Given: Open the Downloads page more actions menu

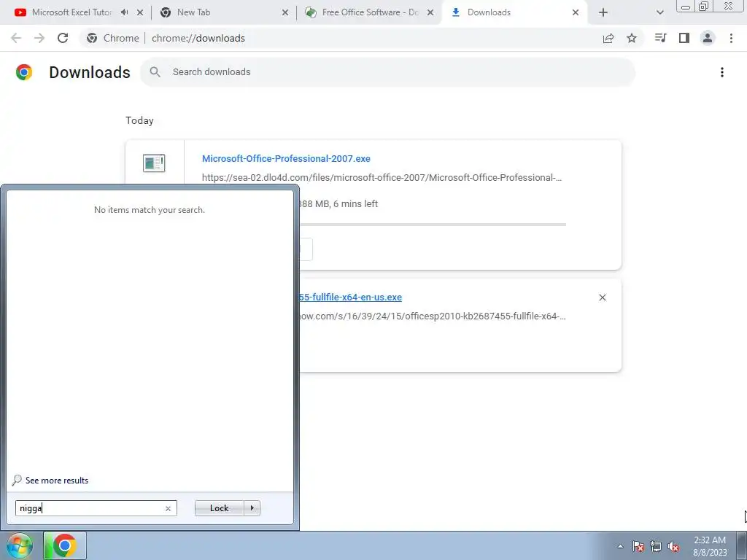Looking at the screenshot, I should coord(722,72).
